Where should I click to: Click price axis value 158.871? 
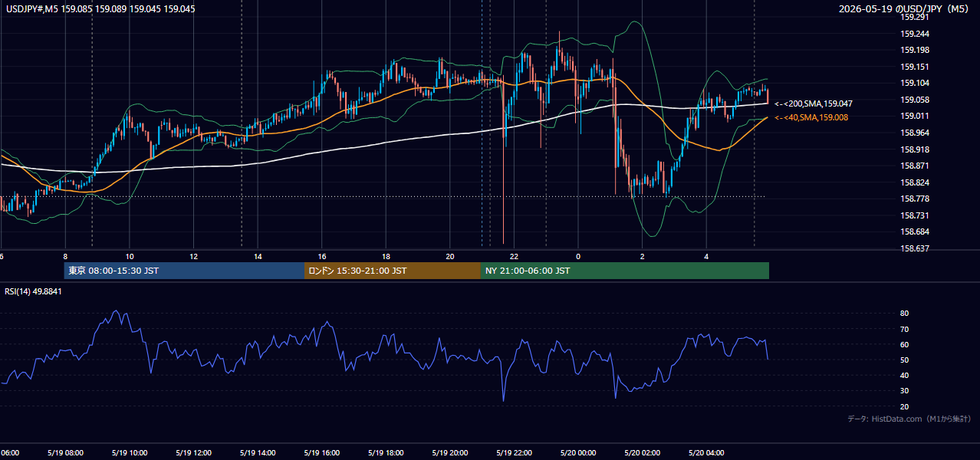coord(915,166)
